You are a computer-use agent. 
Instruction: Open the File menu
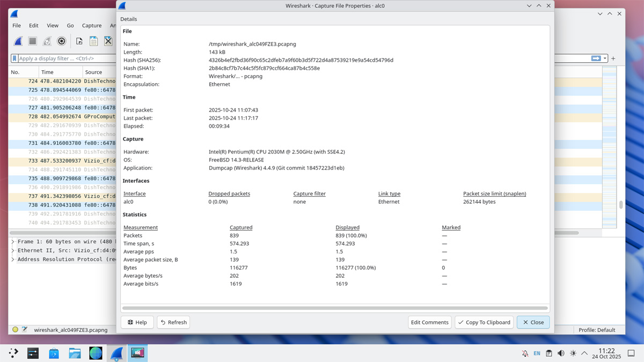tap(17, 25)
